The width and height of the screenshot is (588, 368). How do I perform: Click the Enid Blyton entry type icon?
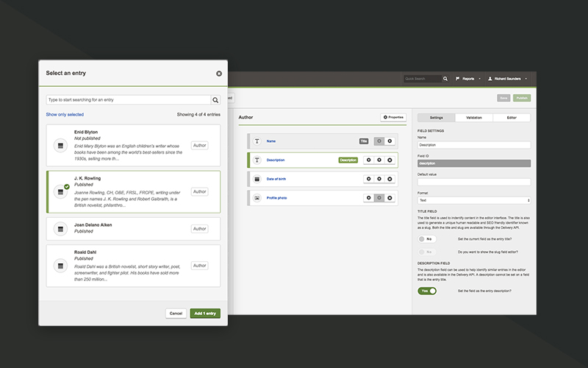[60, 145]
